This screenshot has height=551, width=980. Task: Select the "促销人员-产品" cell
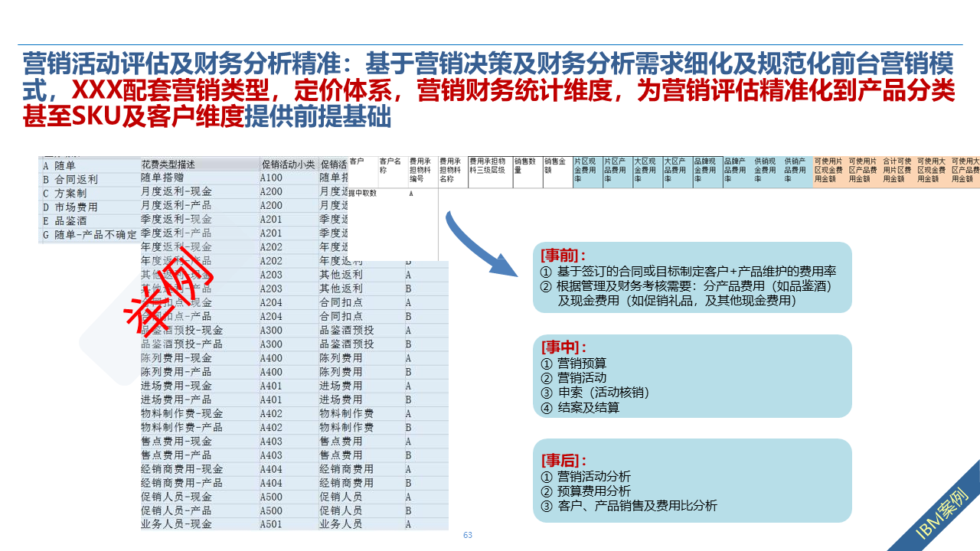(x=199, y=510)
